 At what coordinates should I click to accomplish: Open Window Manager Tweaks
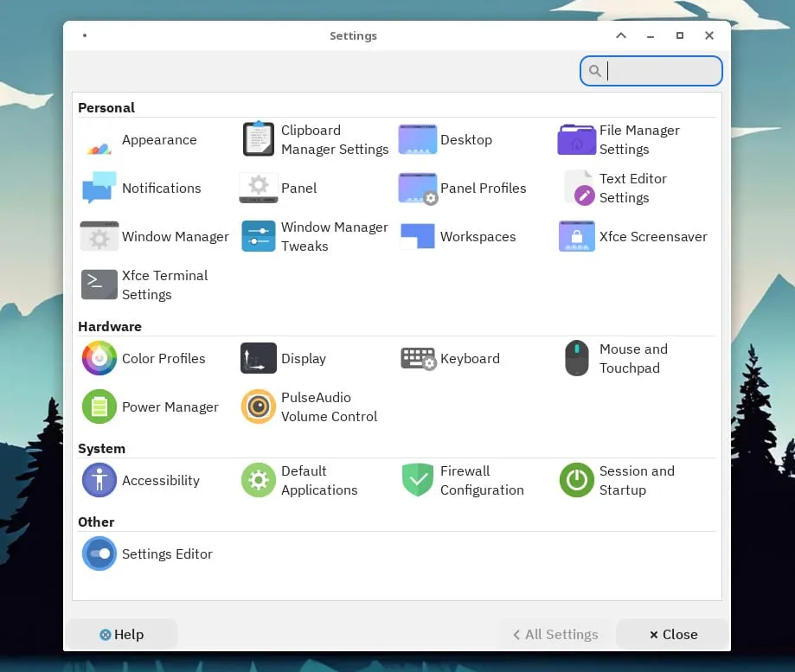259,237
